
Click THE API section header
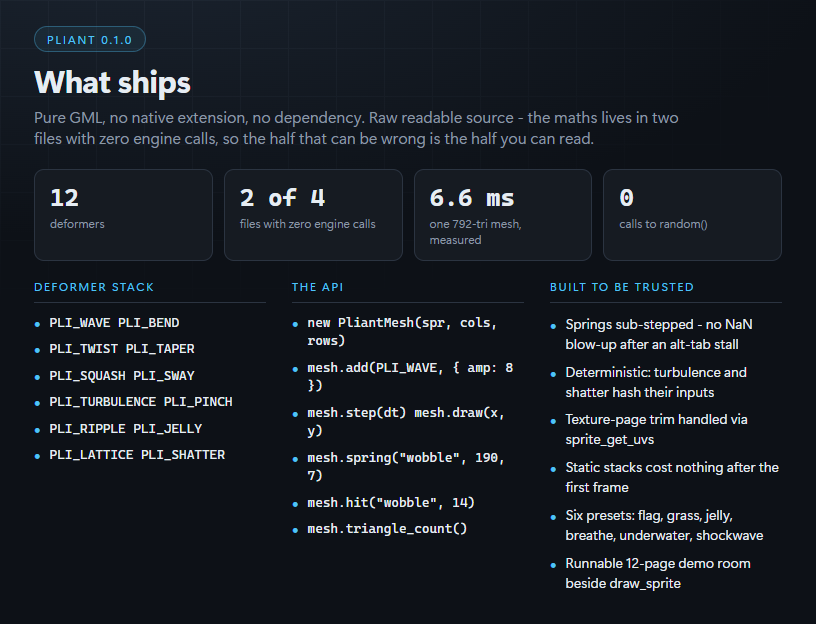317,287
